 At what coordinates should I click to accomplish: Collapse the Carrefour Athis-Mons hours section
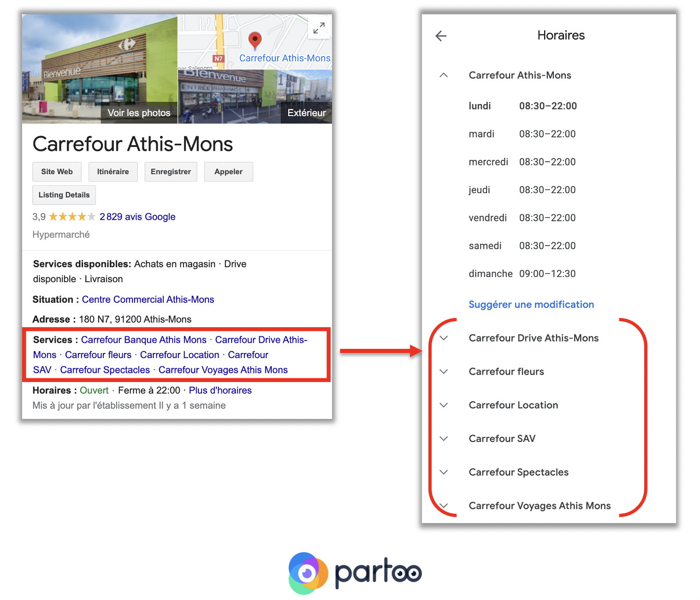tap(444, 75)
